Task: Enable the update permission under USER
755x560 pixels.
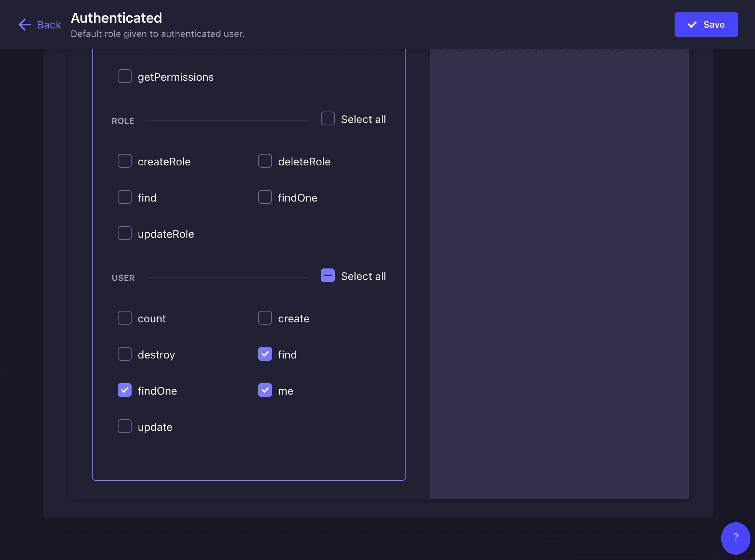Action: click(x=125, y=426)
